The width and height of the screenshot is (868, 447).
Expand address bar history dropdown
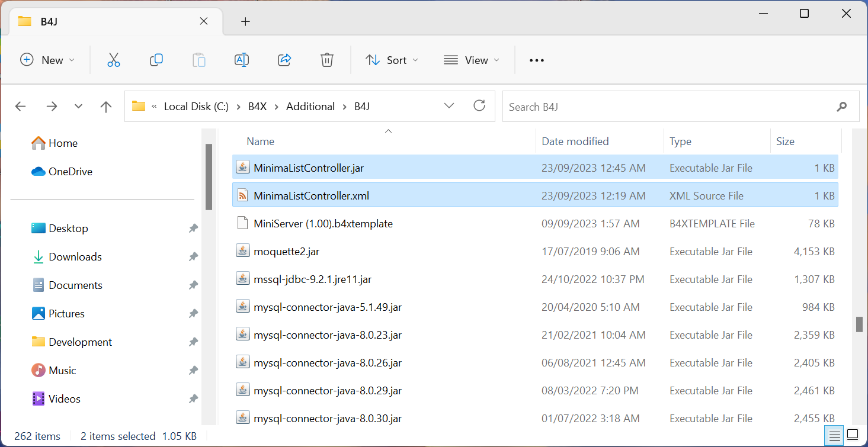click(x=449, y=106)
